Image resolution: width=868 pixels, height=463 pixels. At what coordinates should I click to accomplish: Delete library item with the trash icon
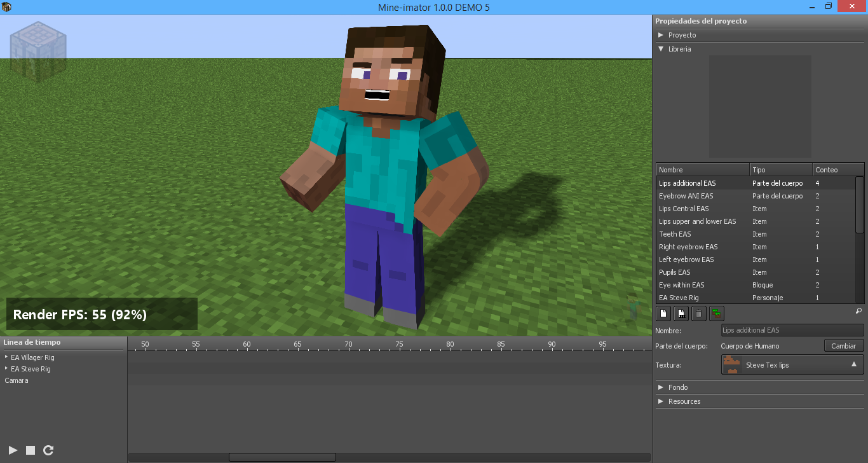(x=698, y=313)
